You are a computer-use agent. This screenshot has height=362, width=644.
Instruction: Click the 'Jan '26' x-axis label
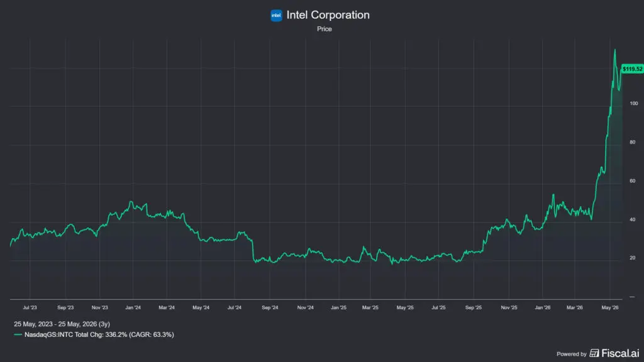tap(543, 307)
